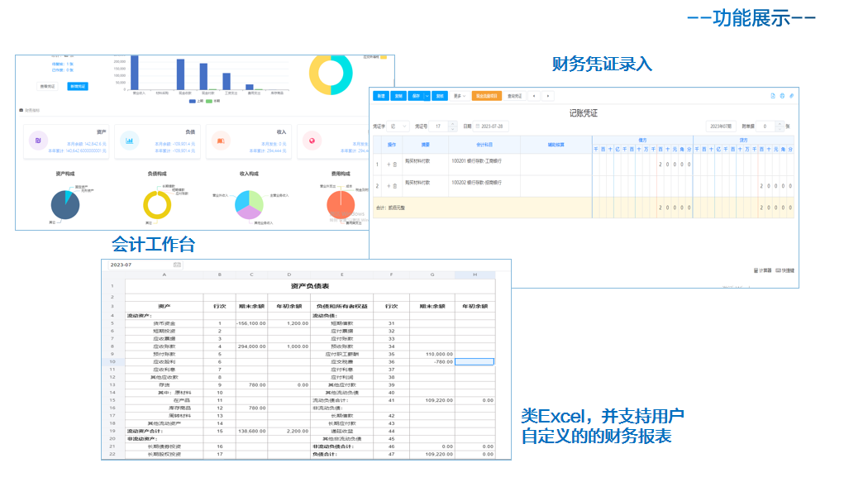The width and height of the screenshot is (868, 487).
Task: Click the paperclip attachment icon in voucher toolbar
Action: [x=792, y=96]
